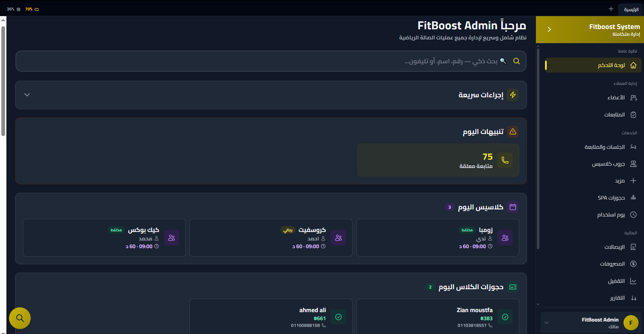The width and height of the screenshot is (644, 334).
Task: Open يوم استخدام in the sidebar
Action: point(593,215)
